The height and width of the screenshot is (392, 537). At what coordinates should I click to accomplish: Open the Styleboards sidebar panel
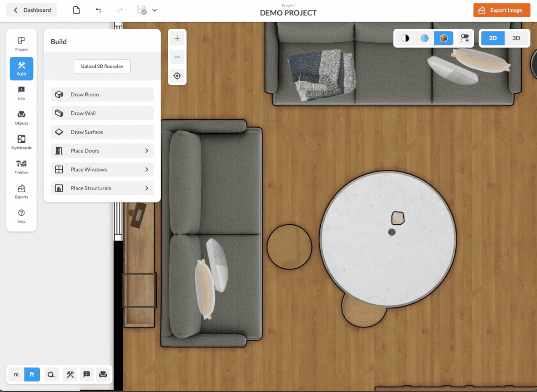click(22, 142)
